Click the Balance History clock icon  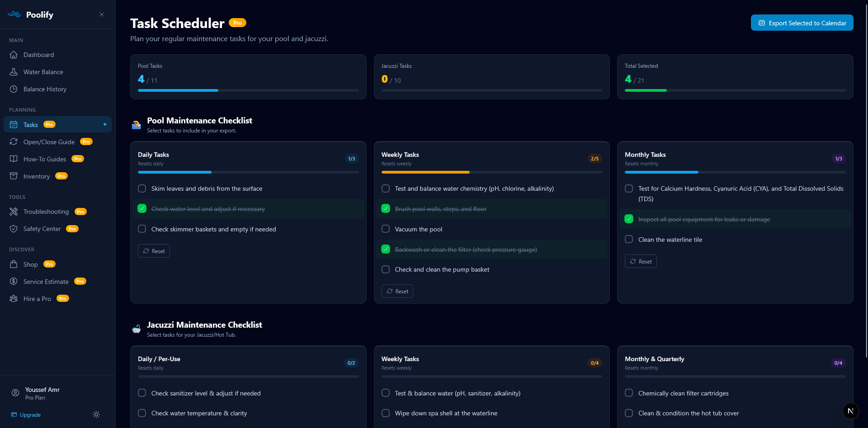coord(14,89)
